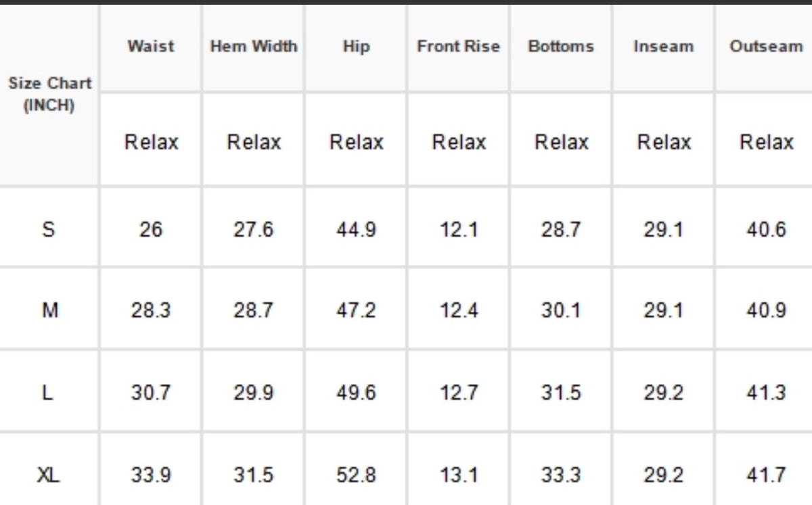Select hem width value 27.6 for S
This screenshot has width=812, height=505.
tap(254, 229)
